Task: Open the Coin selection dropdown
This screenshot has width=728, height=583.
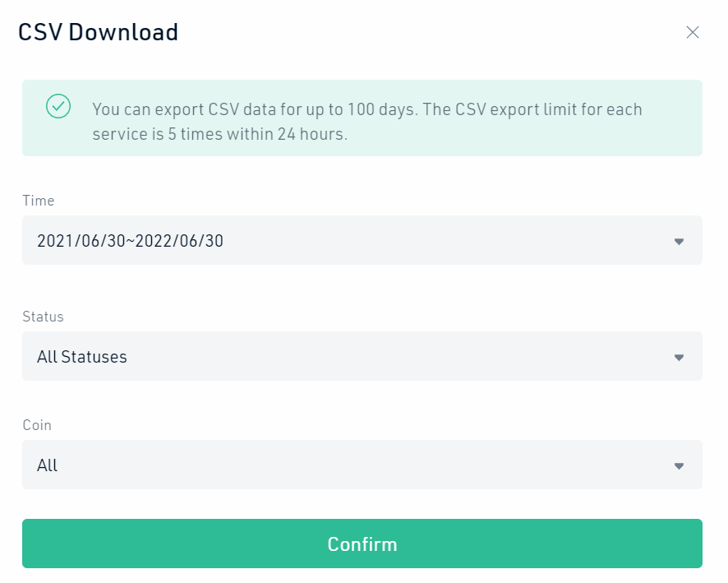Action: tap(362, 465)
